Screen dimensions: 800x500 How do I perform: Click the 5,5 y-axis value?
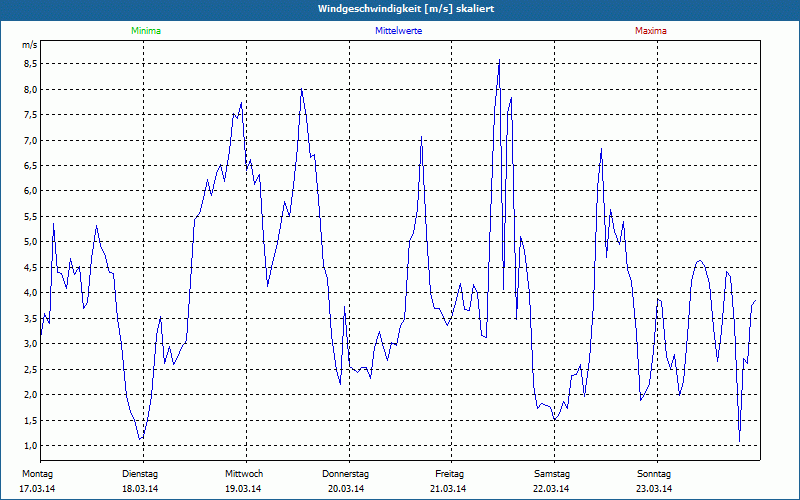click(x=31, y=217)
